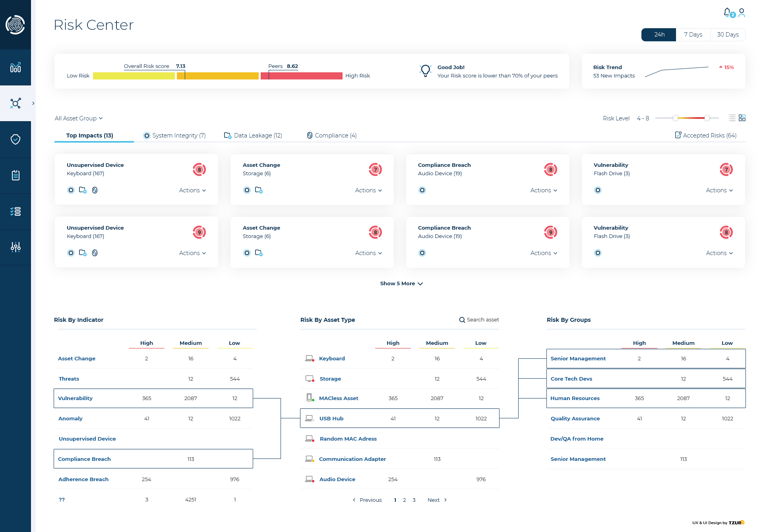763x532 pixels.
Task: Go to Next page of assets
Action: tap(437, 500)
